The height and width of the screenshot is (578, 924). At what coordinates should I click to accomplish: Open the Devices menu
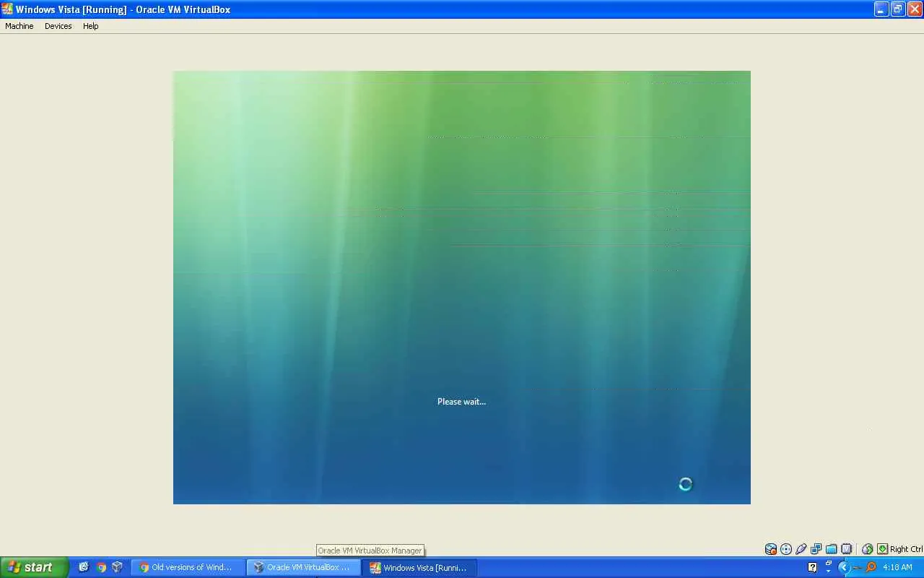pos(58,26)
